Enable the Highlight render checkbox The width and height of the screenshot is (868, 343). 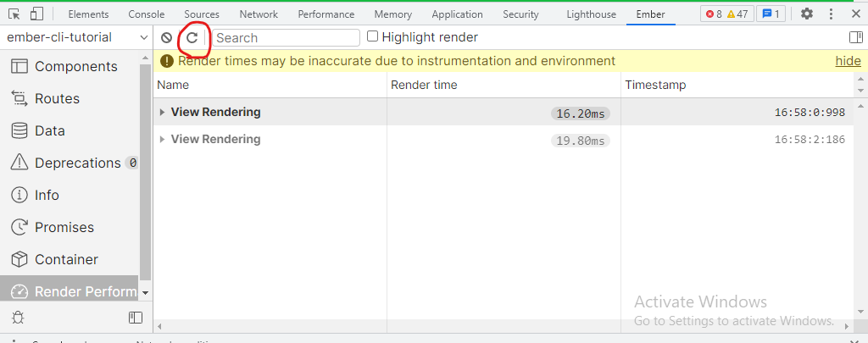click(x=373, y=36)
